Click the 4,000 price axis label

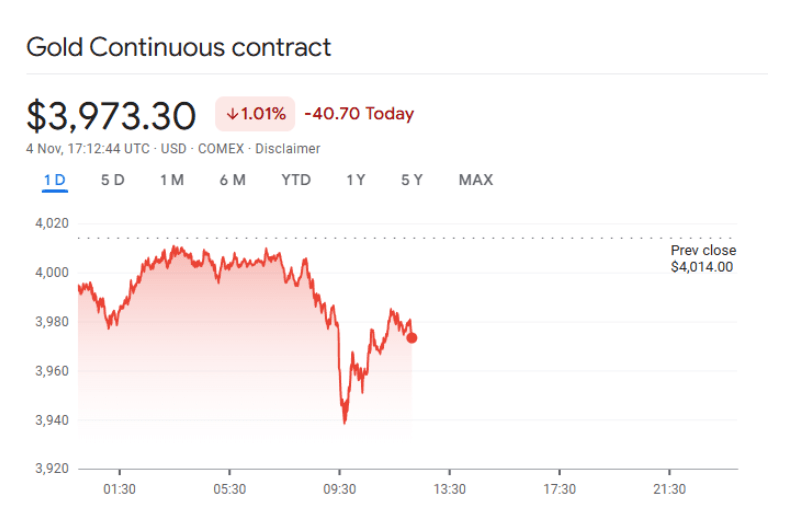[x=52, y=272]
